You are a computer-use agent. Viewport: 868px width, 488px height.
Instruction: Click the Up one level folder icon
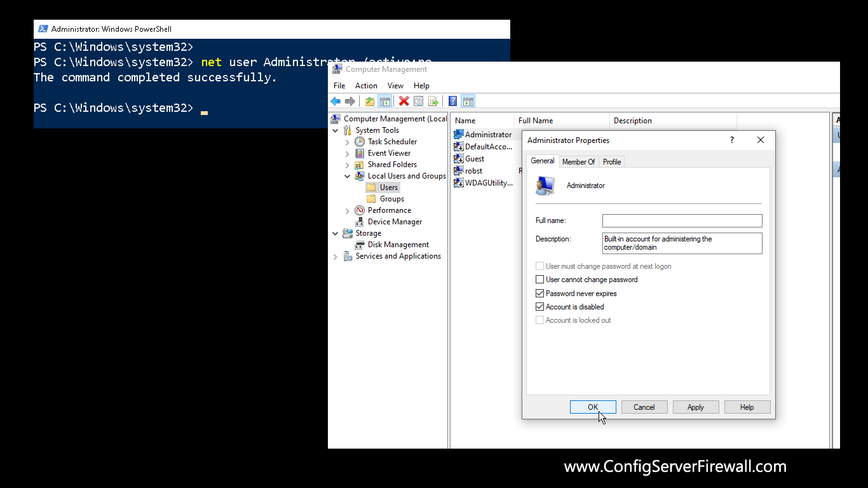370,101
